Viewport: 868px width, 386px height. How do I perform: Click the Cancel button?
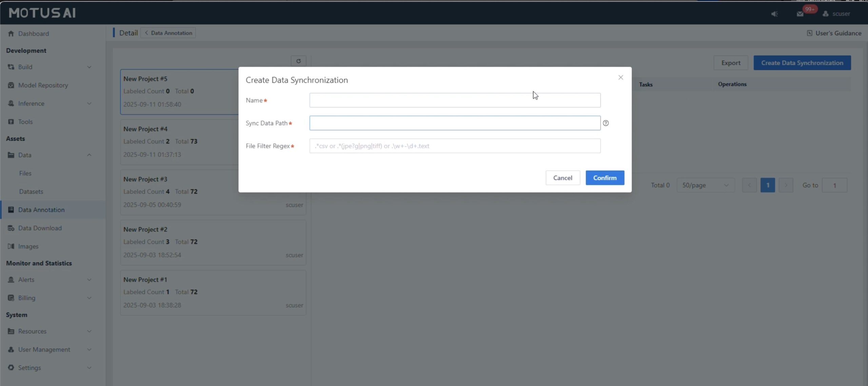(x=563, y=178)
